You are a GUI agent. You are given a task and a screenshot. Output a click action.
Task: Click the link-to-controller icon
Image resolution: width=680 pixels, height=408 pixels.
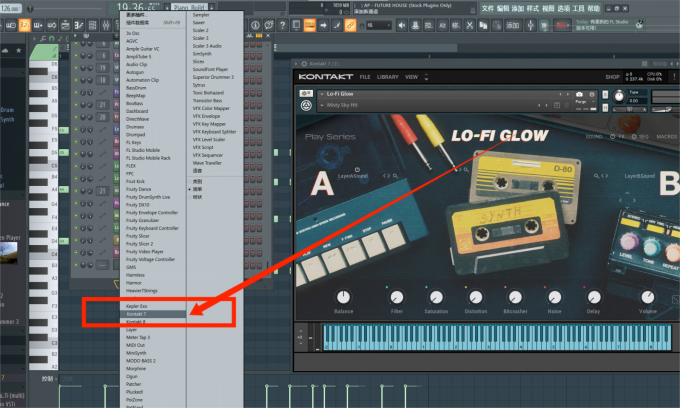click(350, 26)
